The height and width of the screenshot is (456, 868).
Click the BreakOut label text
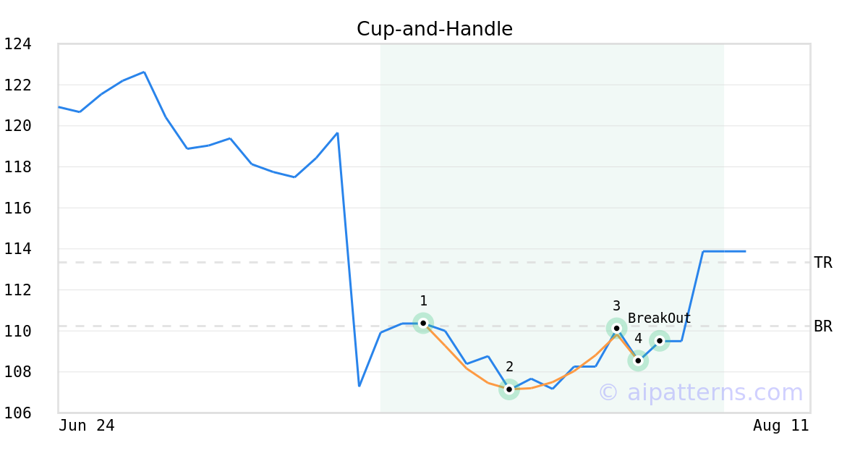click(x=659, y=318)
